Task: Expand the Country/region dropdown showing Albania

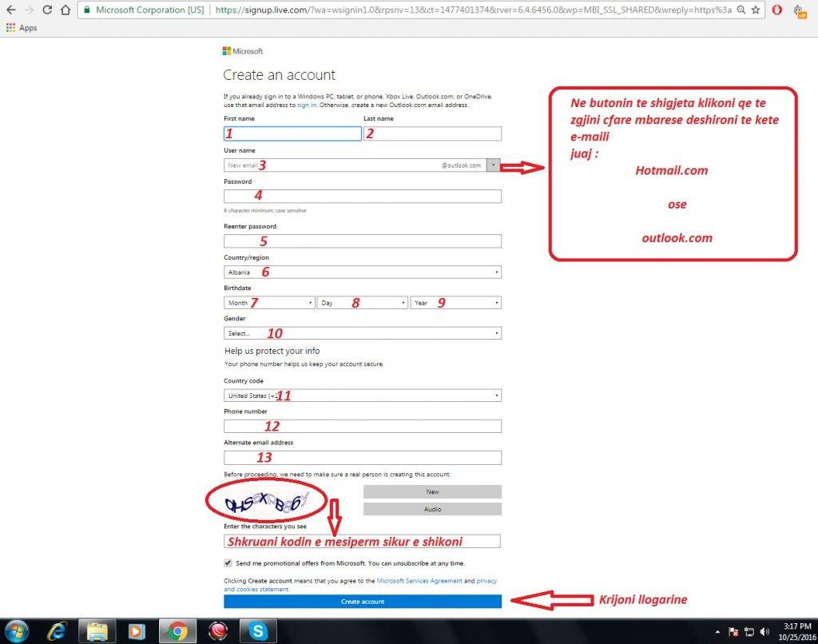Action: tap(363, 272)
